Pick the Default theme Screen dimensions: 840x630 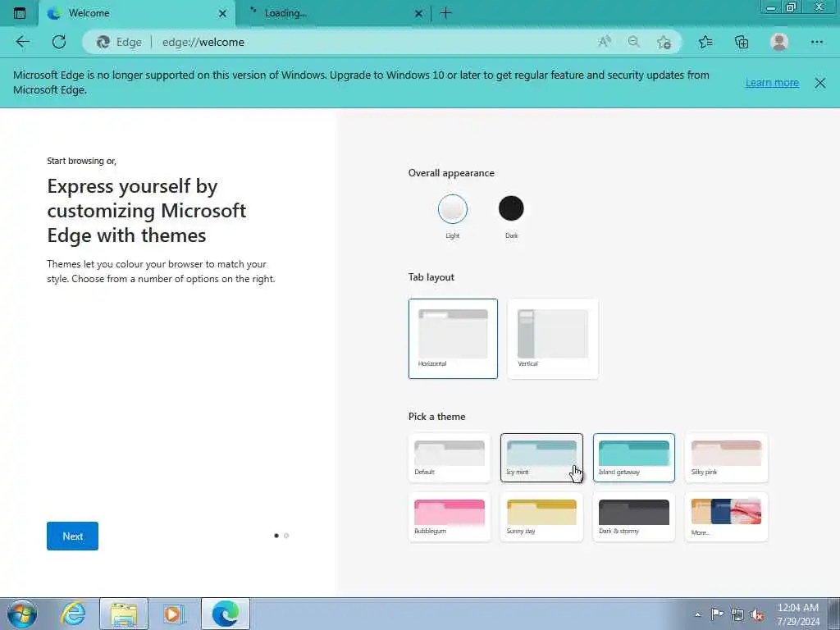[x=449, y=458]
